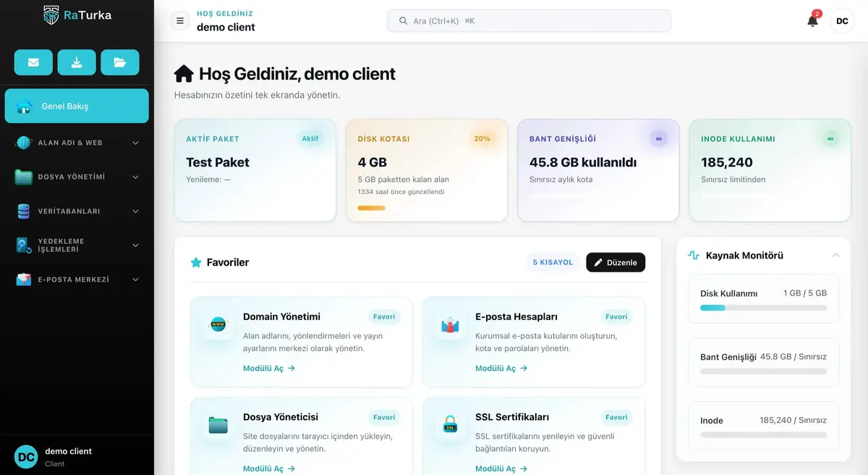Focus the Ara search field
868x475 pixels.
[529, 21]
